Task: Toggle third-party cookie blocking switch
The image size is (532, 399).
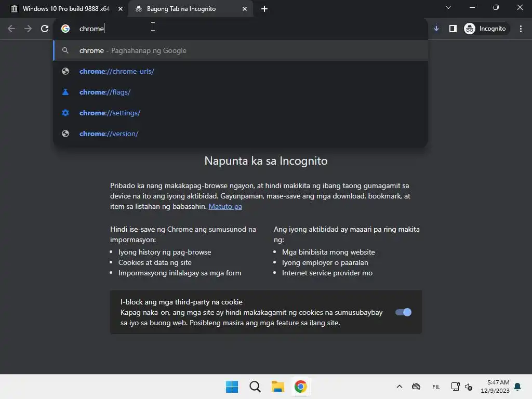Action: coord(403,312)
